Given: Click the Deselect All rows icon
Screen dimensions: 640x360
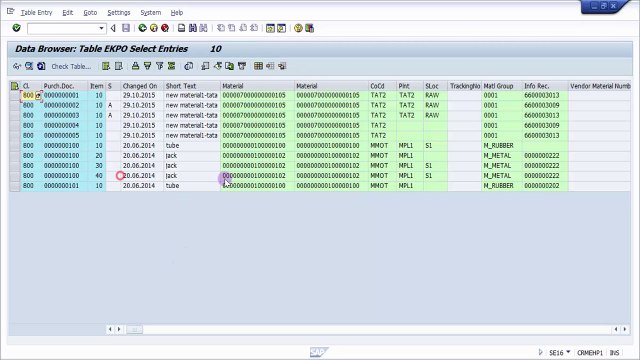Looking at the screenshot, I should coord(118,66).
